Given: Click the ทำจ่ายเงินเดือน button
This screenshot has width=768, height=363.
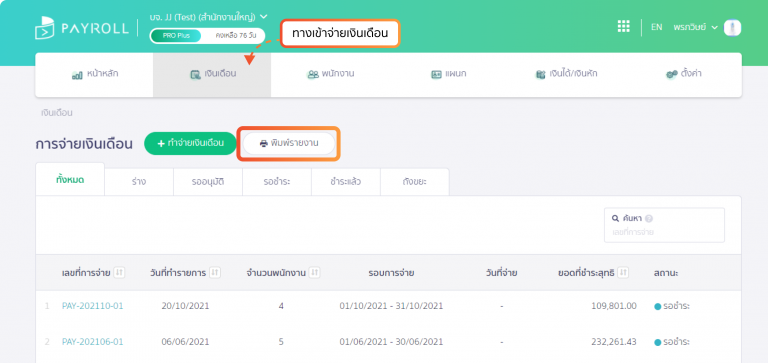Looking at the screenshot, I should (x=191, y=144).
